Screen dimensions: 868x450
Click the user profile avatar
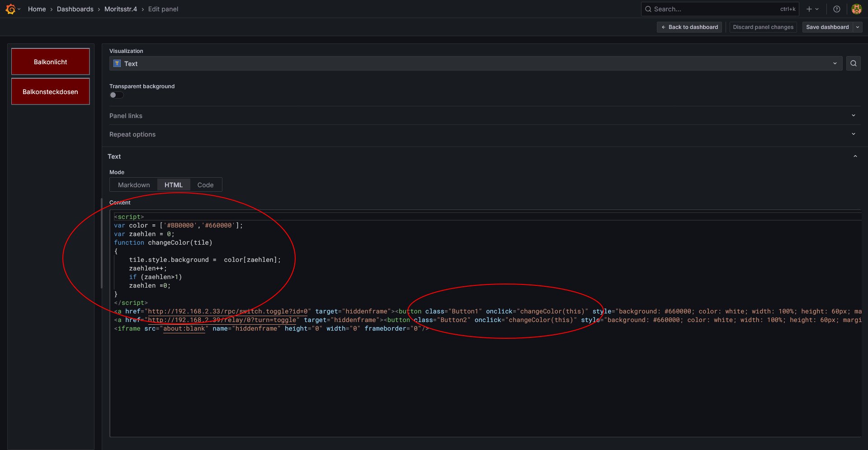click(856, 9)
